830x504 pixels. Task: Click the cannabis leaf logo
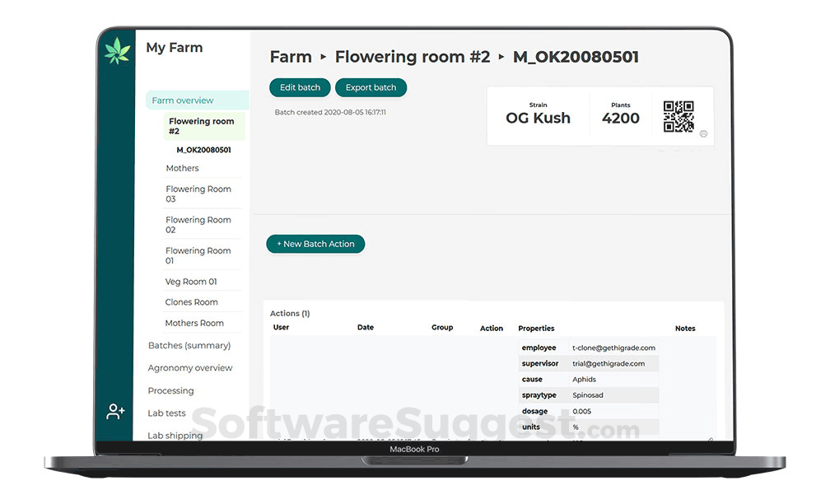click(117, 51)
